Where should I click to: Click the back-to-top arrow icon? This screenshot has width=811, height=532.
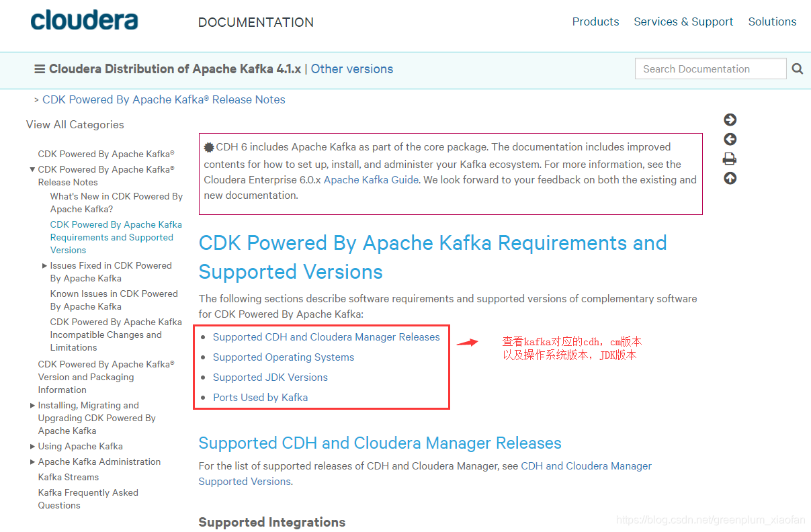730,179
